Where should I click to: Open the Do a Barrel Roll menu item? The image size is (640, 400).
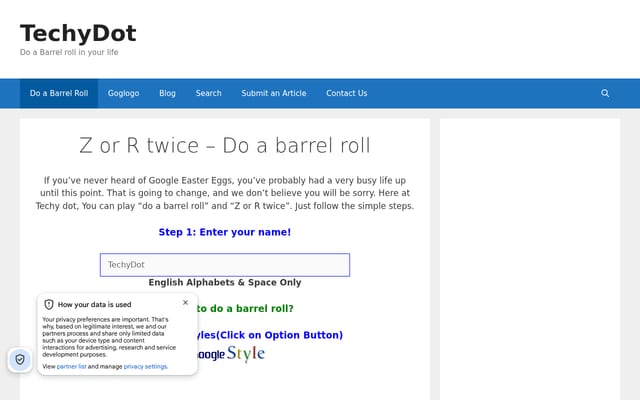click(59, 93)
